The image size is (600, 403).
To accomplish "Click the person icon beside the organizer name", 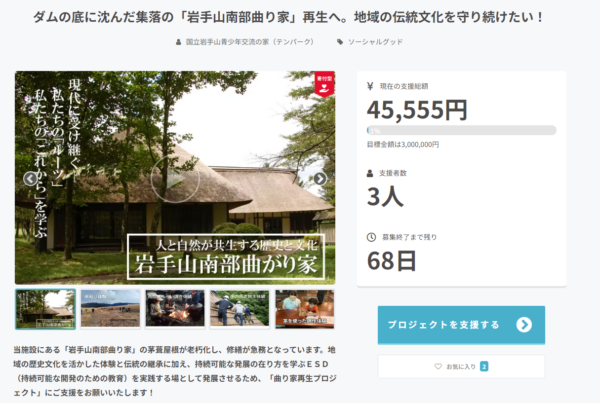I will point(178,42).
